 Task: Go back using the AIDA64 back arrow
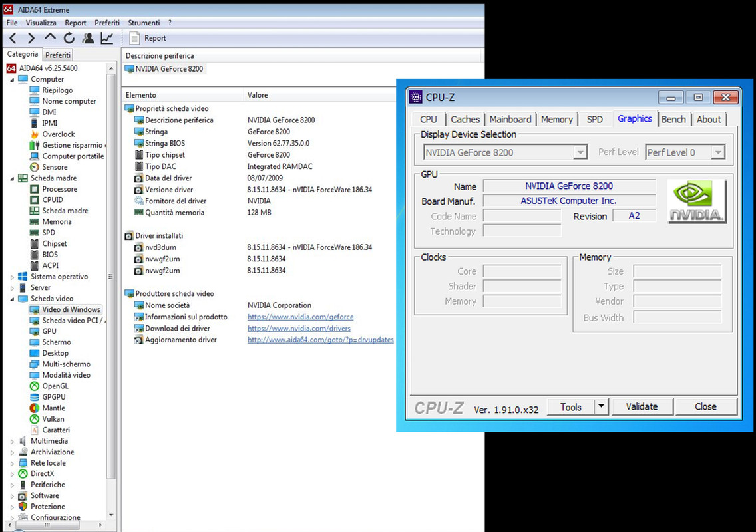tap(13, 38)
